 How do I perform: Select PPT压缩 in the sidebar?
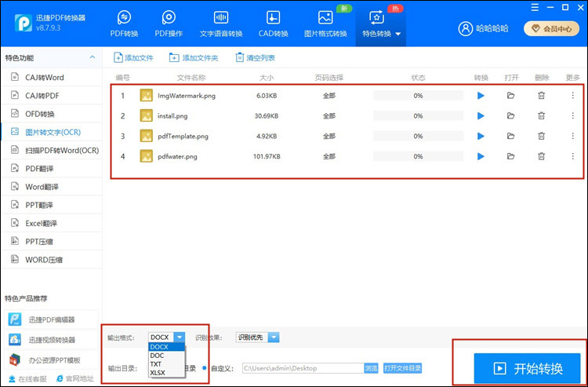point(52,242)
